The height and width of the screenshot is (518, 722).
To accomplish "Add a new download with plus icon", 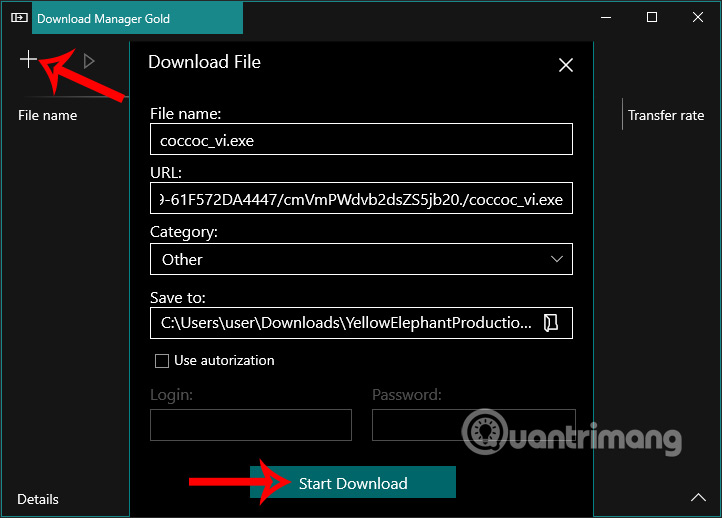I will (x=28, y=60).
